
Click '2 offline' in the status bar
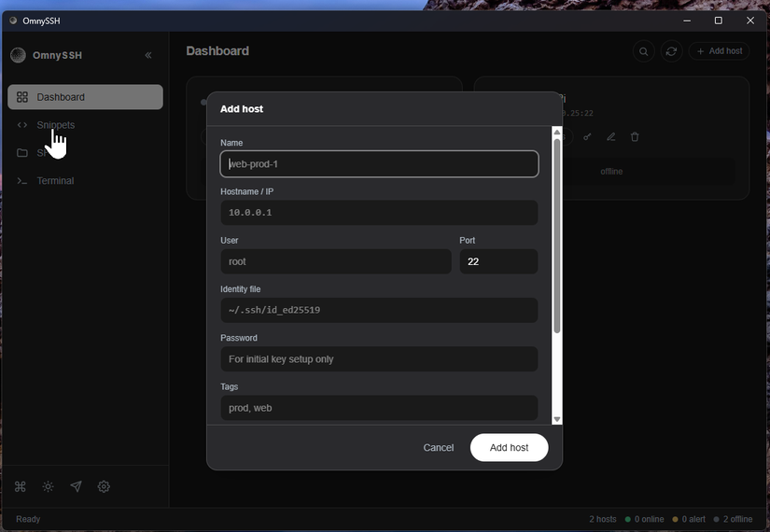(734, 519)
